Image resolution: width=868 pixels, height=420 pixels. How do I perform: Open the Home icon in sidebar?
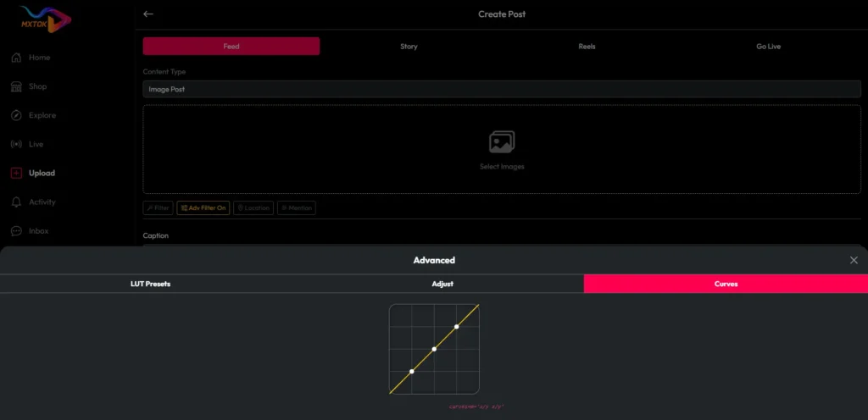[17, 58]
